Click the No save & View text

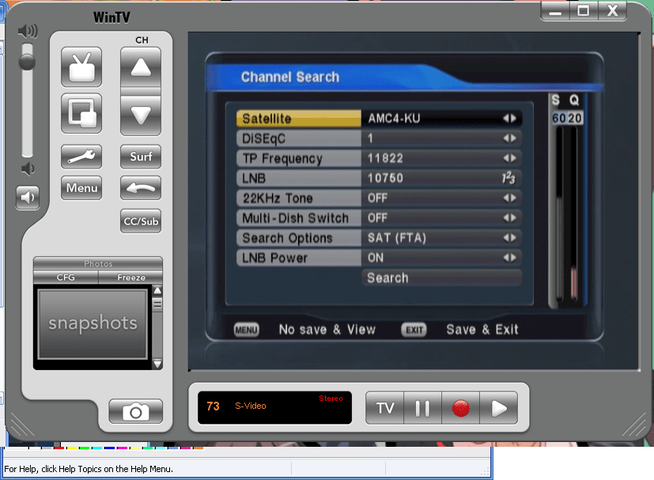[327, 329]
